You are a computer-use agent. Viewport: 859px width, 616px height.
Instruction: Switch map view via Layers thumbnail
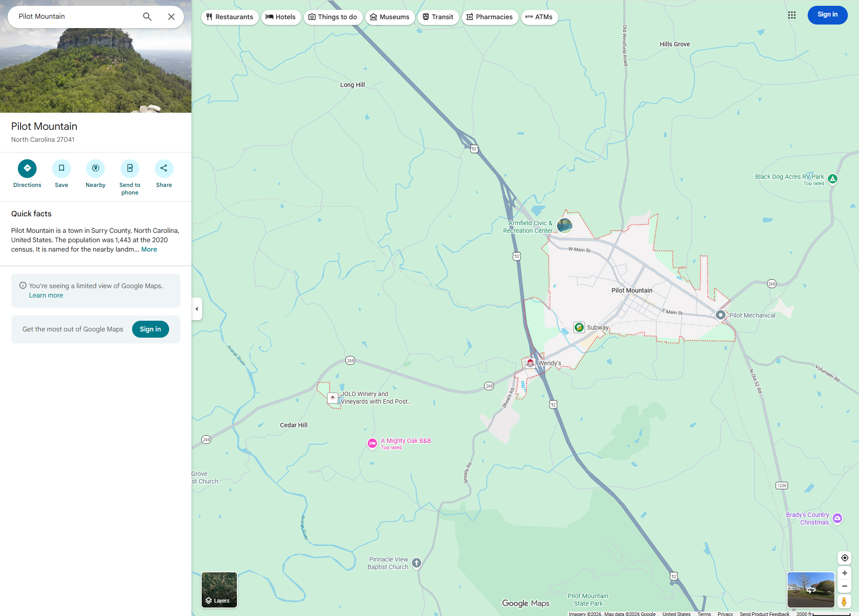click(x=219, y=590)
